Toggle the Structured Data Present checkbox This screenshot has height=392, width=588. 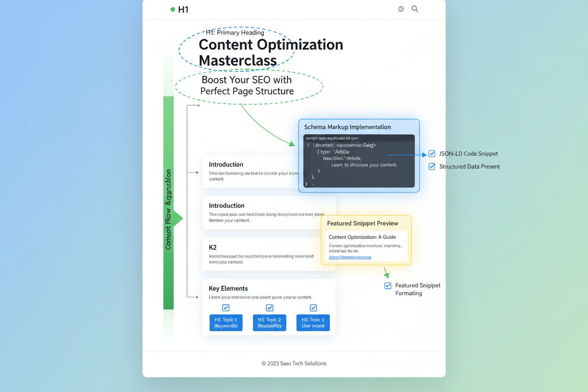tap(432, 166)
